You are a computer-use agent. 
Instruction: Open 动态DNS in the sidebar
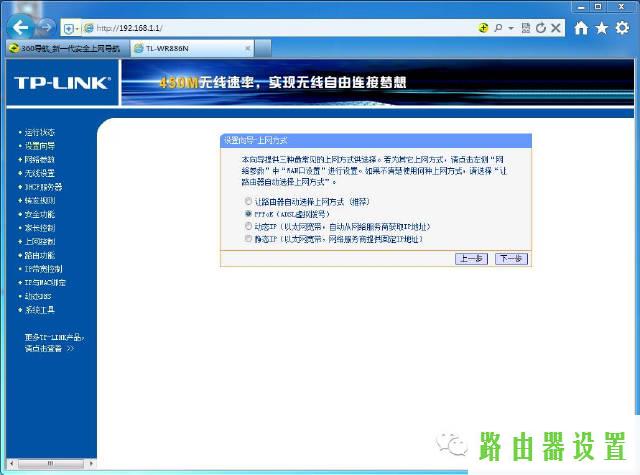(x=38, y=296)
